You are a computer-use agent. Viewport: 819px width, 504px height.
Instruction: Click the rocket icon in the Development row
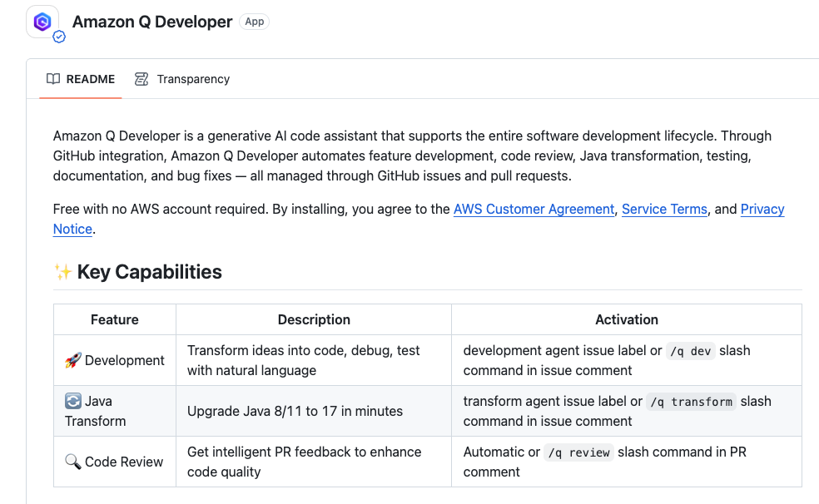73,360
